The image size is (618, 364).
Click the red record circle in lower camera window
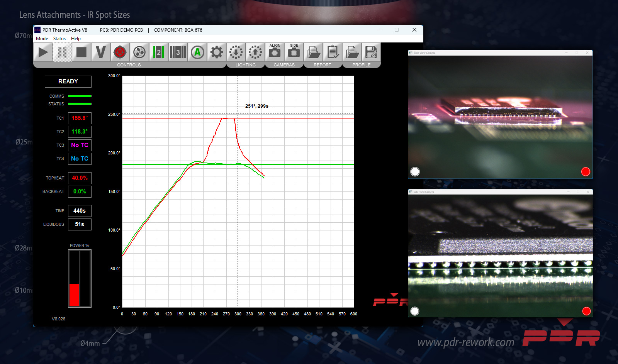(x=586, y=311)
